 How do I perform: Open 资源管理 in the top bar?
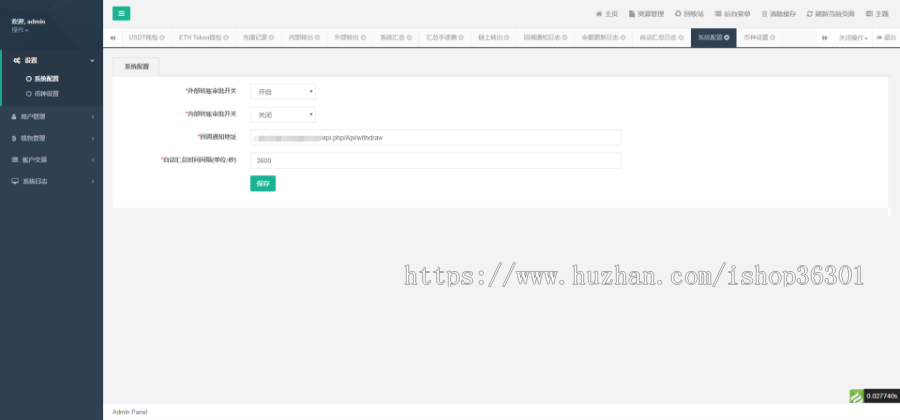pyautogui.click(x=646, y=14)
